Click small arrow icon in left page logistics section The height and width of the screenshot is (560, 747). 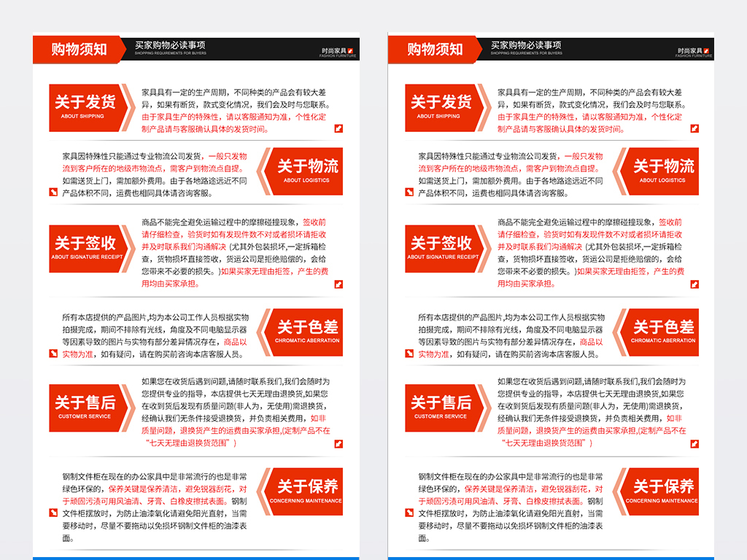[53, 192]
